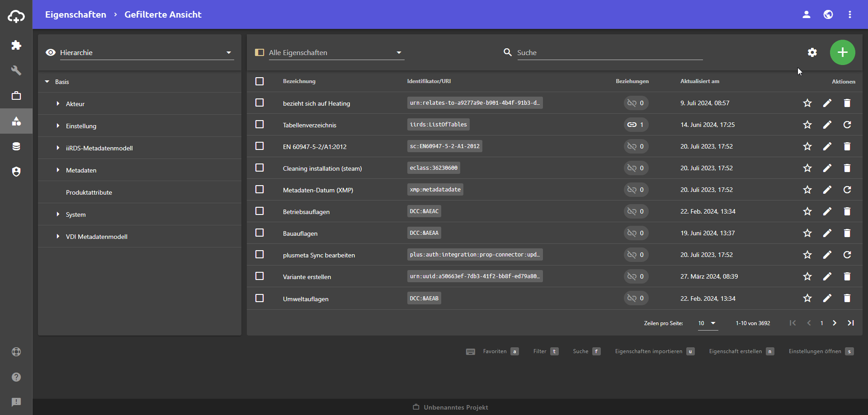The height and width of the screenshot is (415, 868).
Task: Check the 'bezieht sich auf Heating' row checkbox
Action: 259,103
